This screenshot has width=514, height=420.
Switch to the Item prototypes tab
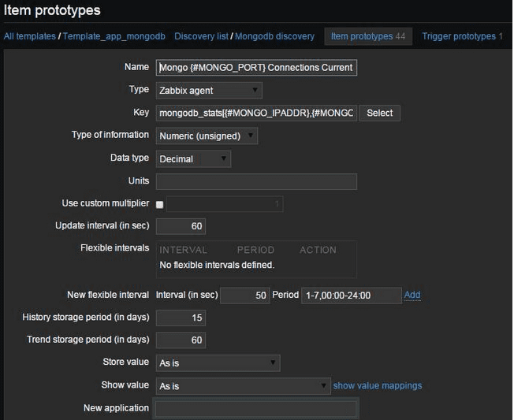point(368,36)
